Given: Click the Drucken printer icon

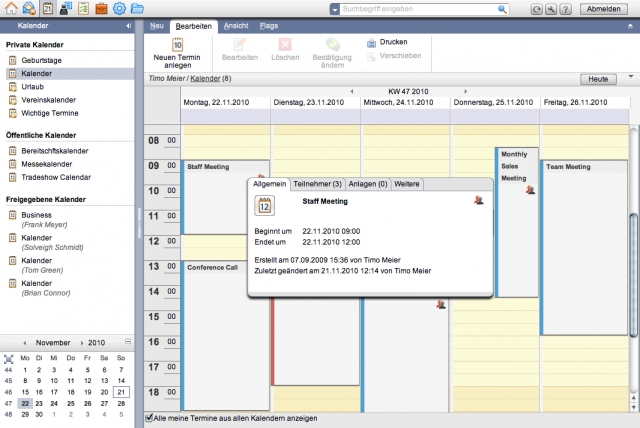Looking at the screenshot, I should click(x=372, y=43).
